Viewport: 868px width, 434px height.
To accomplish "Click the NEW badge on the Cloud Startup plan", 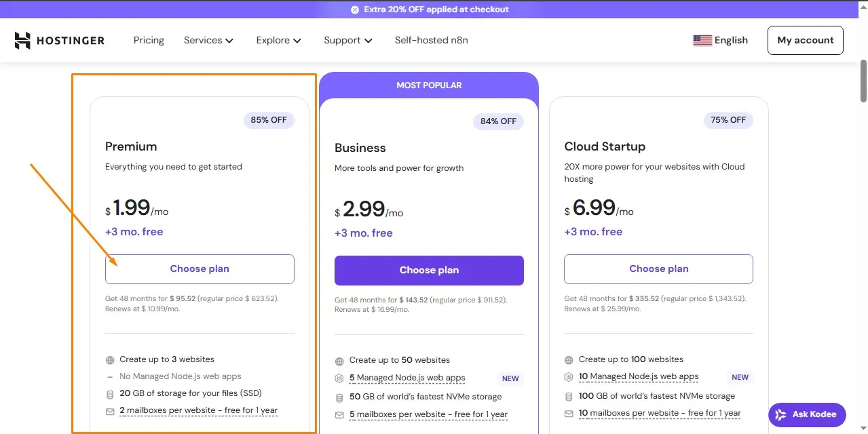I will (x=740, y=376).
